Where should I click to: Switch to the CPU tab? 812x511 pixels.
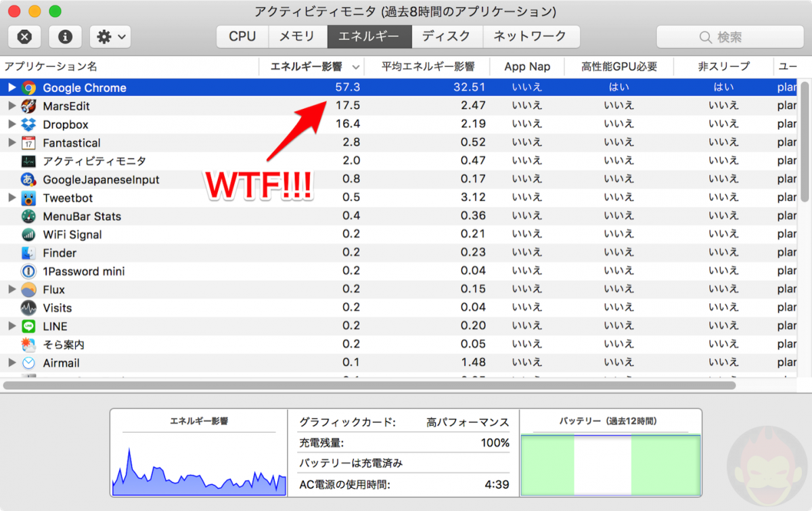tap(242, 37)
